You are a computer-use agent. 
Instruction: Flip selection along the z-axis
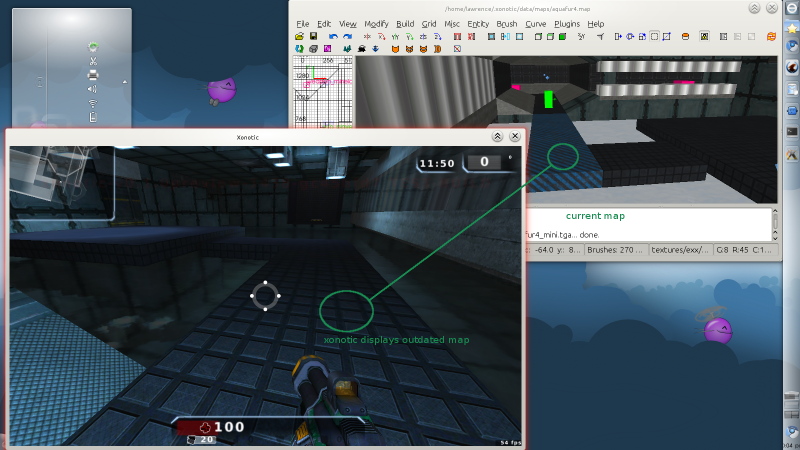423,37
